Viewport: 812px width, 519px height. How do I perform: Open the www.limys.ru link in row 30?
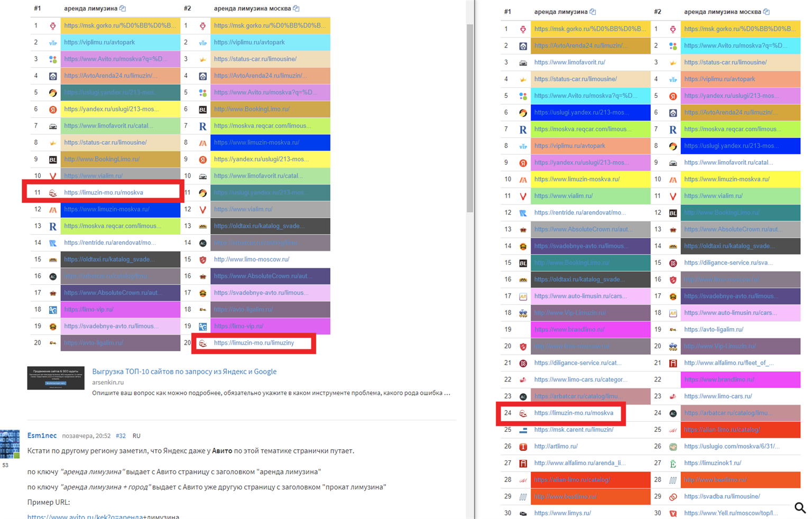[562, 513]
